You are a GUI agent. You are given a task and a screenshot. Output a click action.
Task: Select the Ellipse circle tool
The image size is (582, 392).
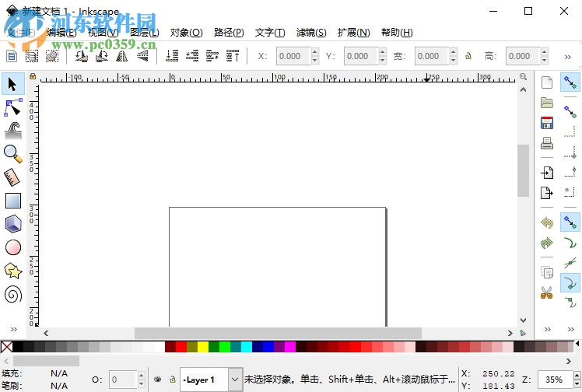(x=13, y=247)
